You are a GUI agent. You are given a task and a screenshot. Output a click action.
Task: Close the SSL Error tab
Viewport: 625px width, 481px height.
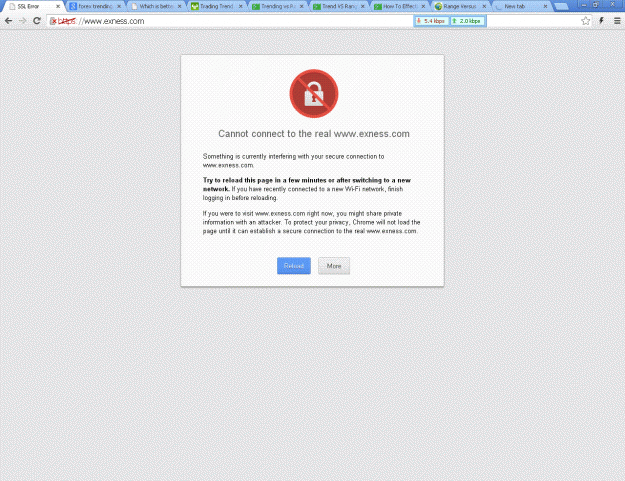click(x=58, y=6)
